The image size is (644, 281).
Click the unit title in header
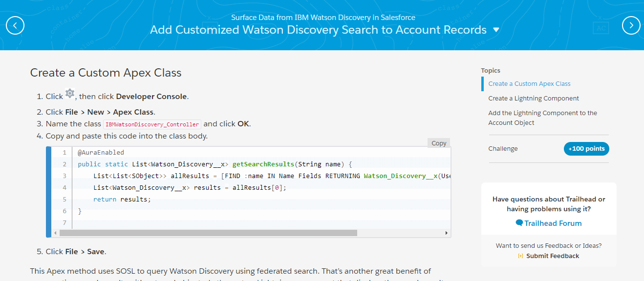[x=318, y=30]
